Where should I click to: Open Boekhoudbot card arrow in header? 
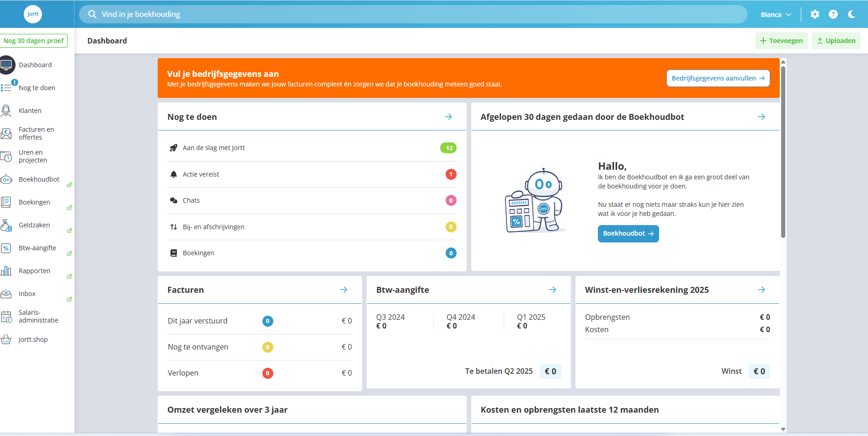coord(761,117)
